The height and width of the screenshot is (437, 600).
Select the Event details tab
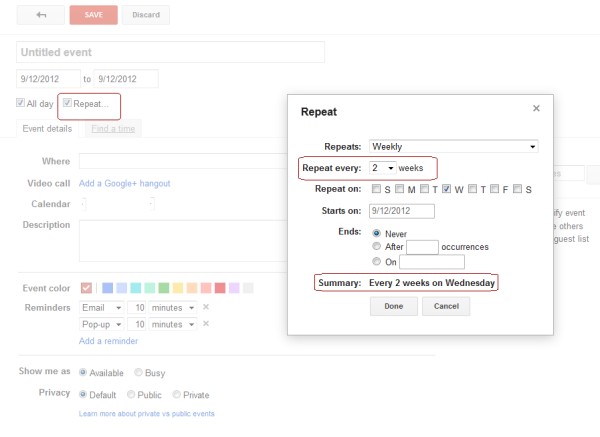point(46,128)
